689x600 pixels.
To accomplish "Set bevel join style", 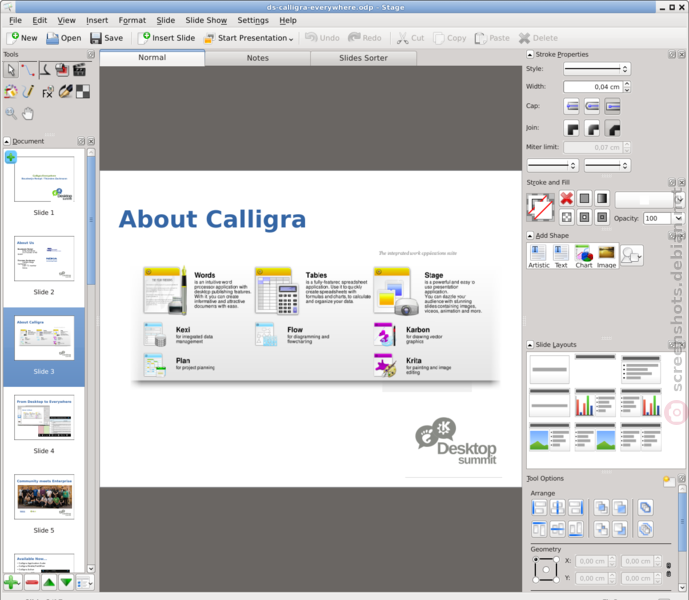I will point(613,128).
